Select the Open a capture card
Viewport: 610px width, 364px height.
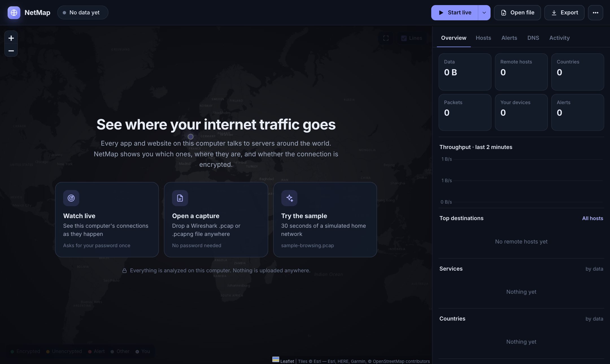pos(216,220)
